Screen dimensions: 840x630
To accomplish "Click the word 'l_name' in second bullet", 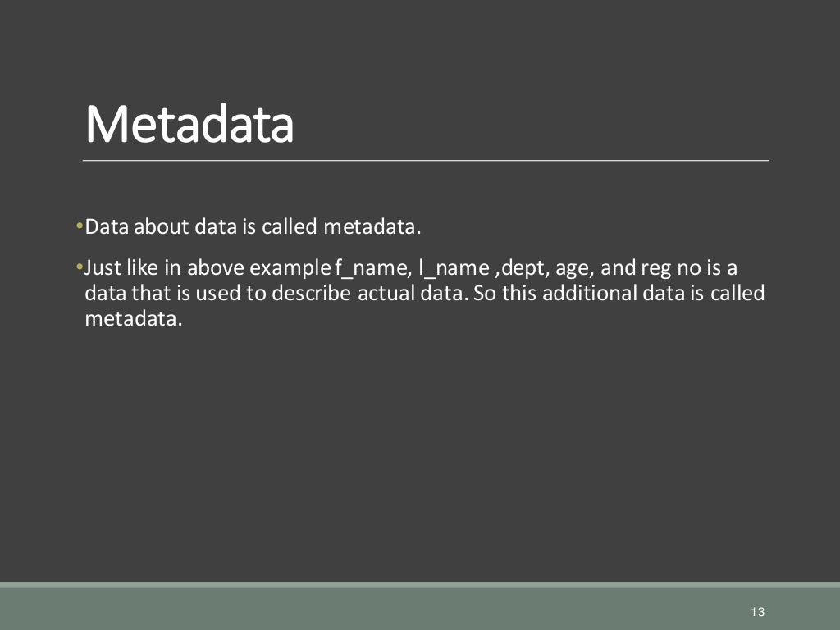I will pyautogui.click(x=454, y=268).
